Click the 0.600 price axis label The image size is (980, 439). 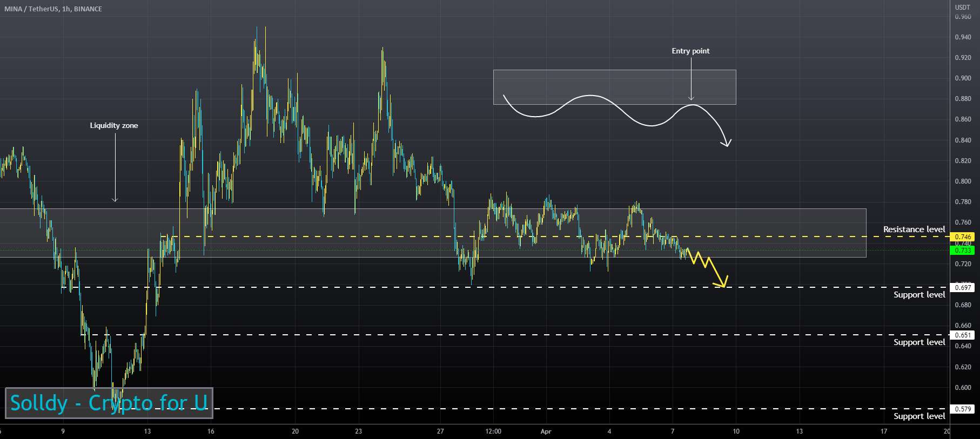click(x=963, y=388)
